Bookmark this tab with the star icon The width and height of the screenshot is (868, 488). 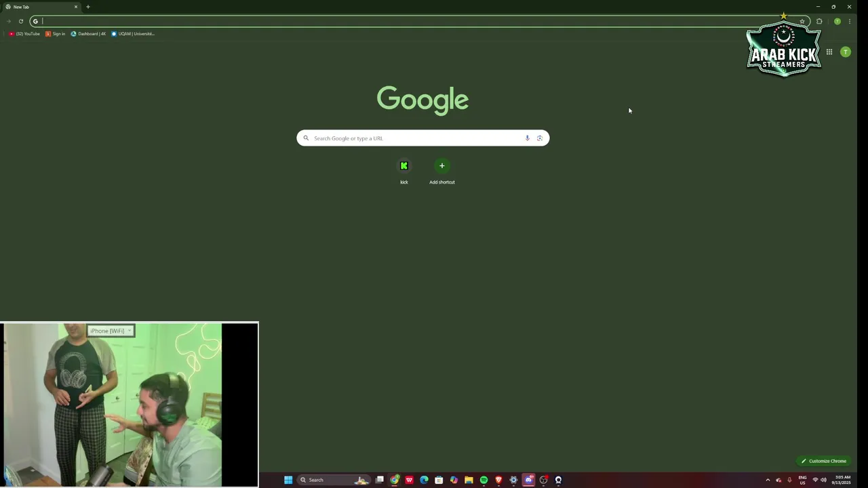coord(802,21)
